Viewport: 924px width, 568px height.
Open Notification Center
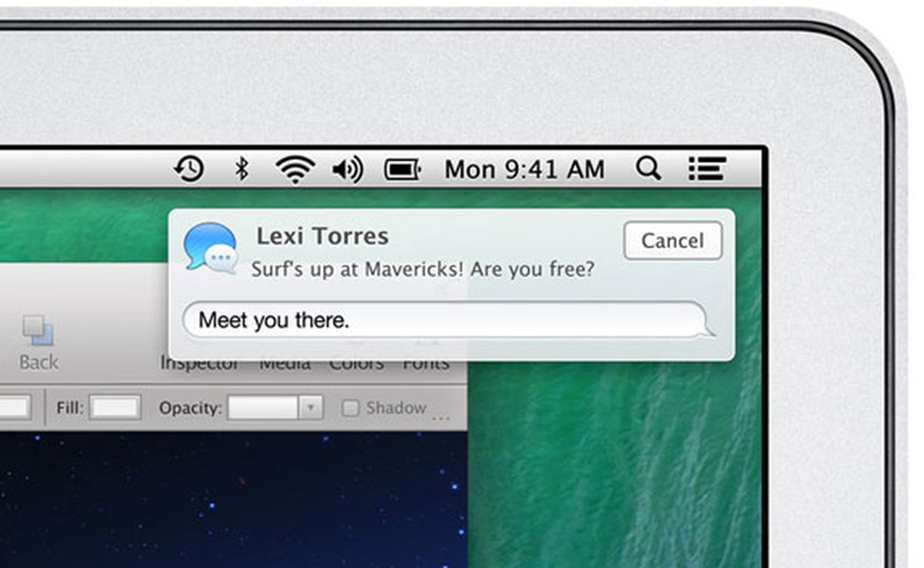click(706, 168)
